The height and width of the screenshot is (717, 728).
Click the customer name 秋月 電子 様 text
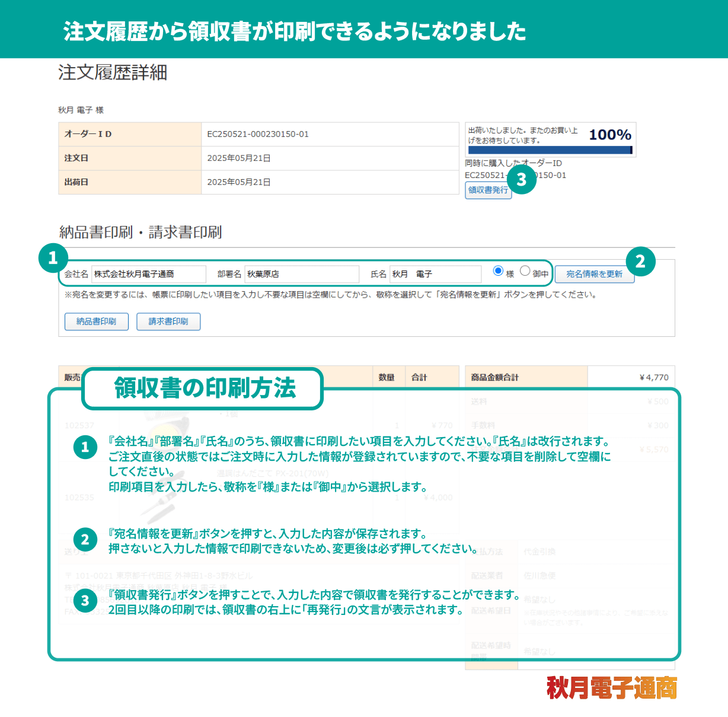point(81,110)
